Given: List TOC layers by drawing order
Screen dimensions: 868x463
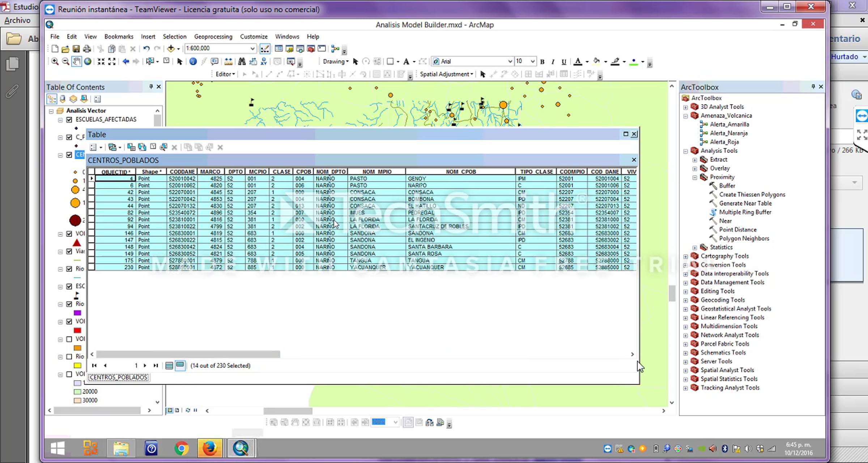Looking at the screenshot, I should click(52, 99).
